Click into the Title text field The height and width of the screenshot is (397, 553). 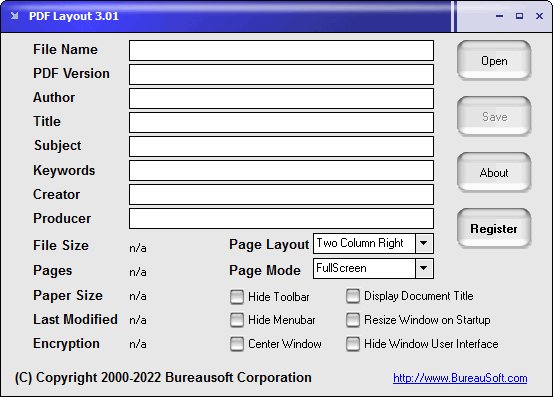(281, 122)
